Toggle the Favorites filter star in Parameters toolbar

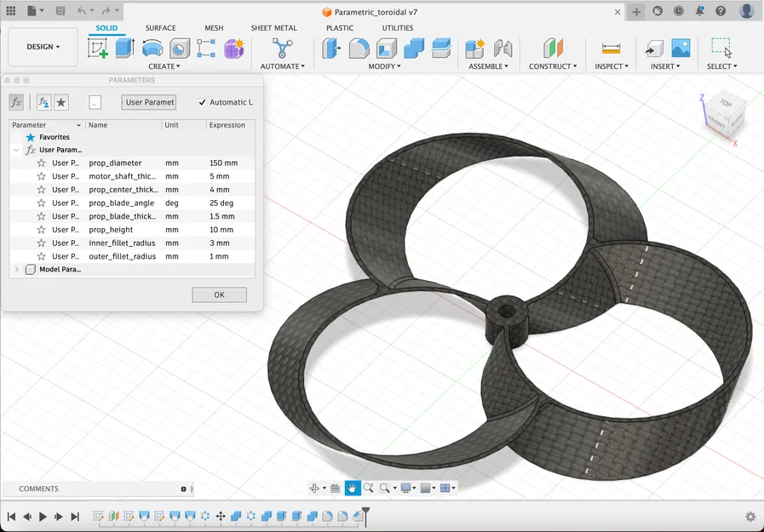[x=60, y=102]
